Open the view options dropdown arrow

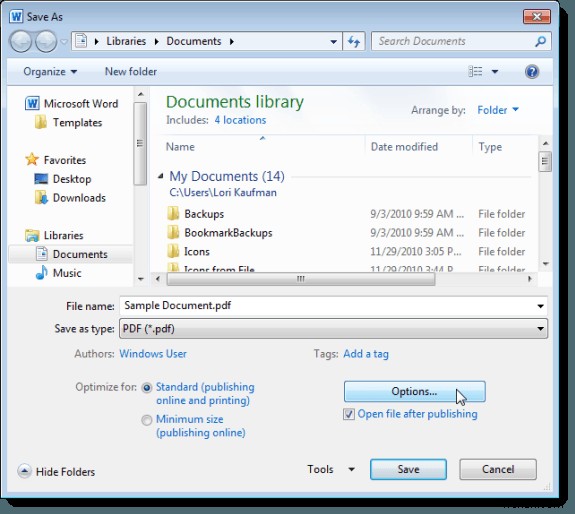[x=495, y=71]
